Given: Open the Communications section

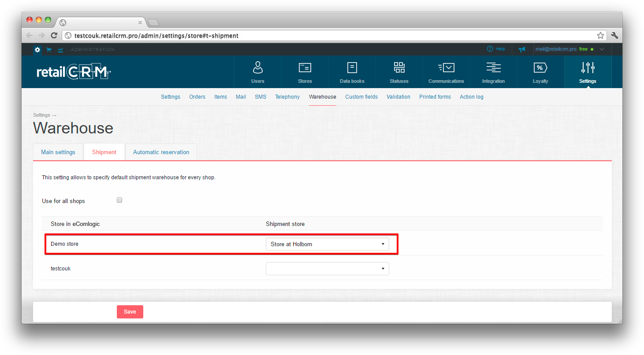Looking at the screenshot, I should point(446,72).
